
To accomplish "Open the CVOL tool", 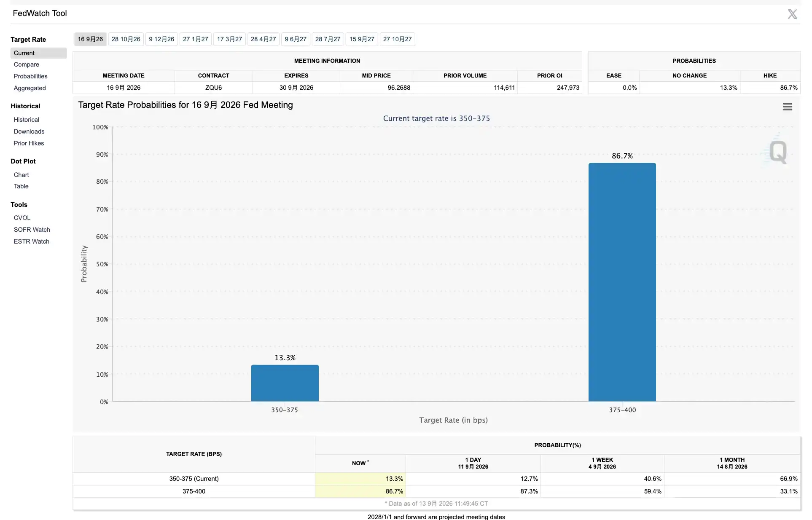I will tap(22, 218).
